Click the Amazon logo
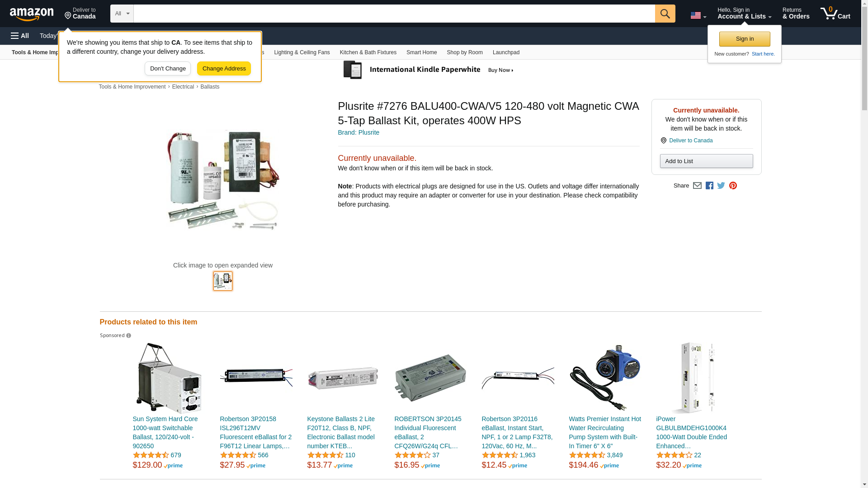Viewport: 868px width, 488px height. point(32,14)
